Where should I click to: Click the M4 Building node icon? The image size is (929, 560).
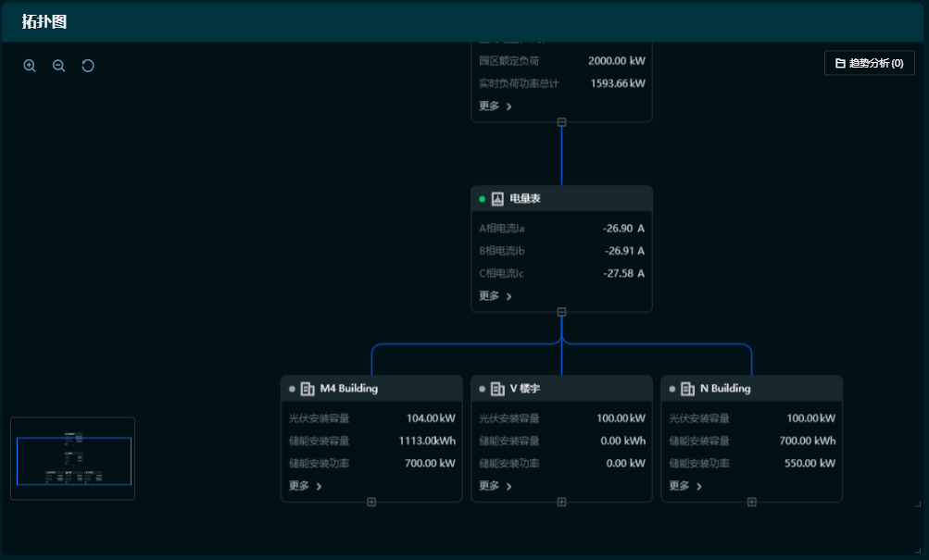[308, 389]
